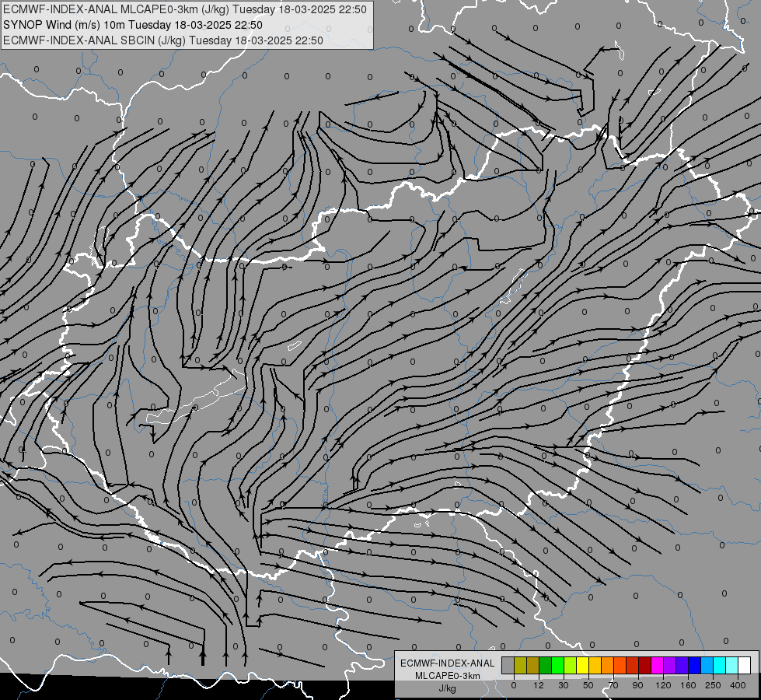Pick the white swatch ending the legend
Screen dimensions: 761x700
click(745, 665)
